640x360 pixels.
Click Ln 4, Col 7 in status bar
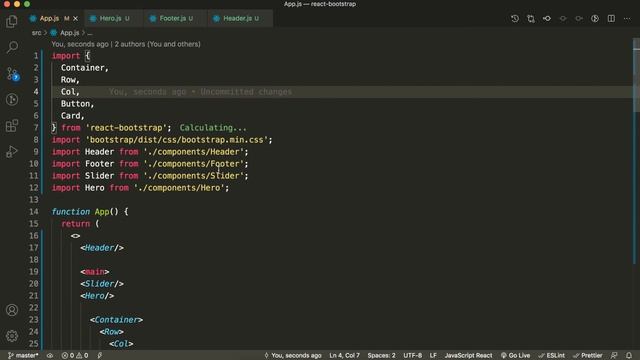click(x=344, y=356)
